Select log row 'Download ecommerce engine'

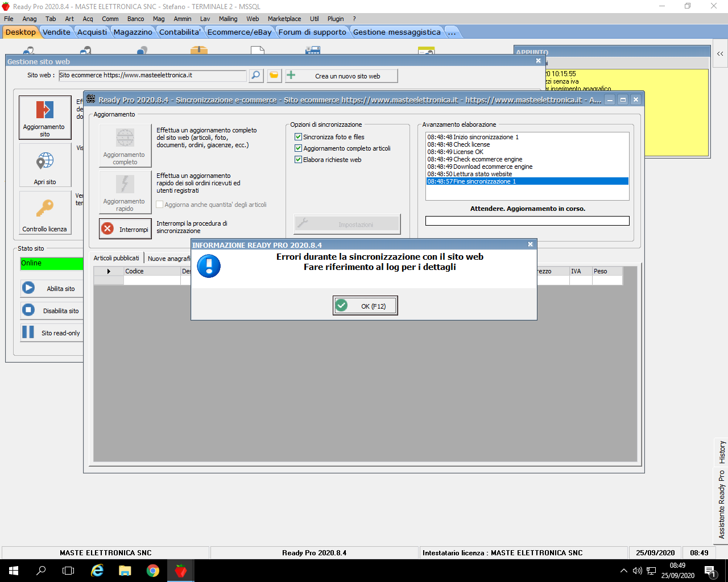[x=527, y=167]
